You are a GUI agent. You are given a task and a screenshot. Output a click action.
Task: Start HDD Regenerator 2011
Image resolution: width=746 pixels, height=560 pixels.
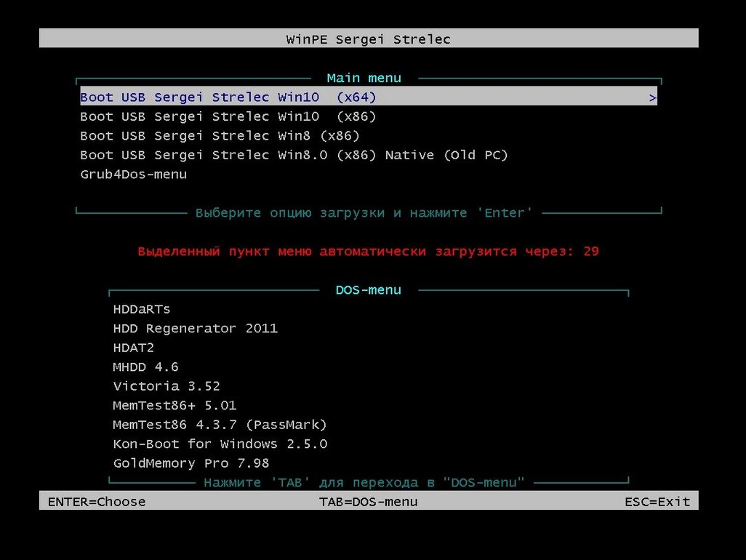196,328
